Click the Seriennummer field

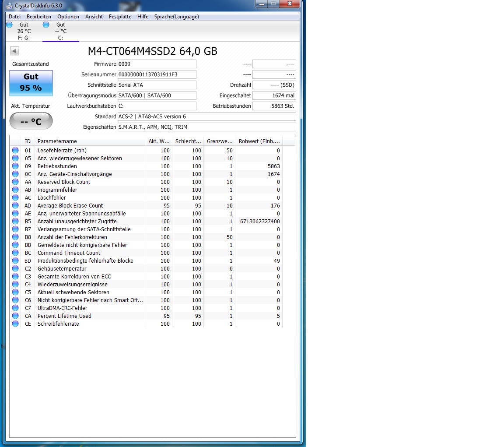157,74
